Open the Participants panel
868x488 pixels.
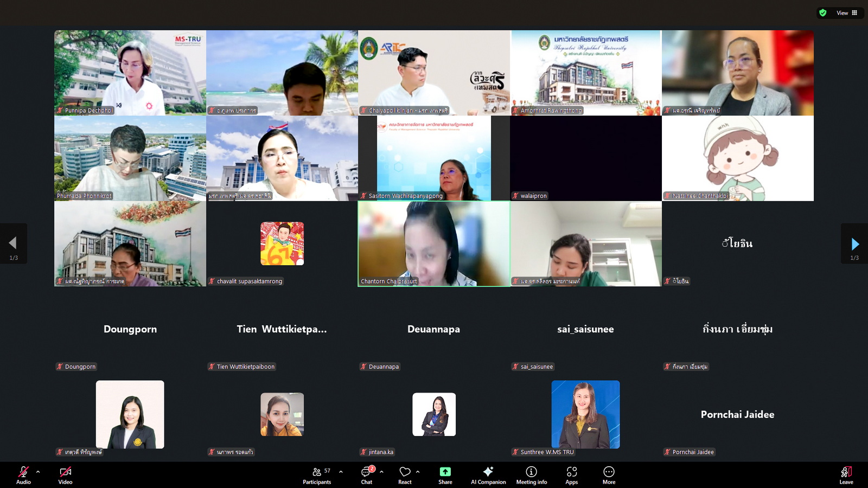tap(317, 475)
